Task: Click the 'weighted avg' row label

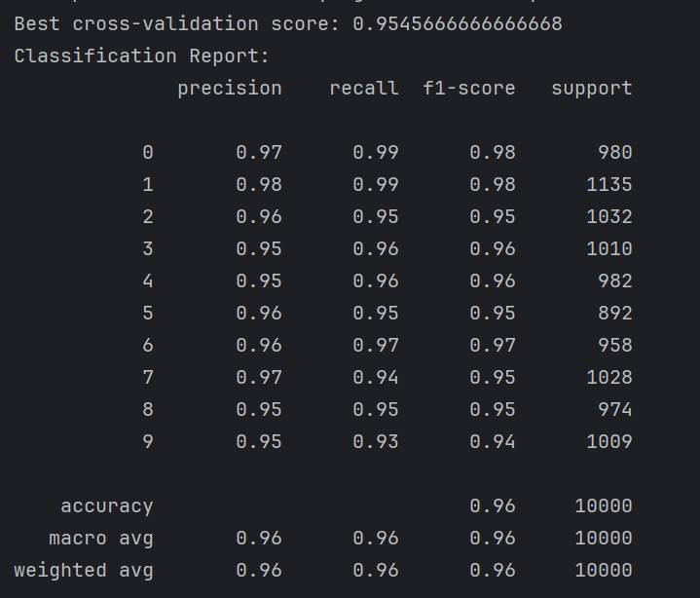Action: 83,570
